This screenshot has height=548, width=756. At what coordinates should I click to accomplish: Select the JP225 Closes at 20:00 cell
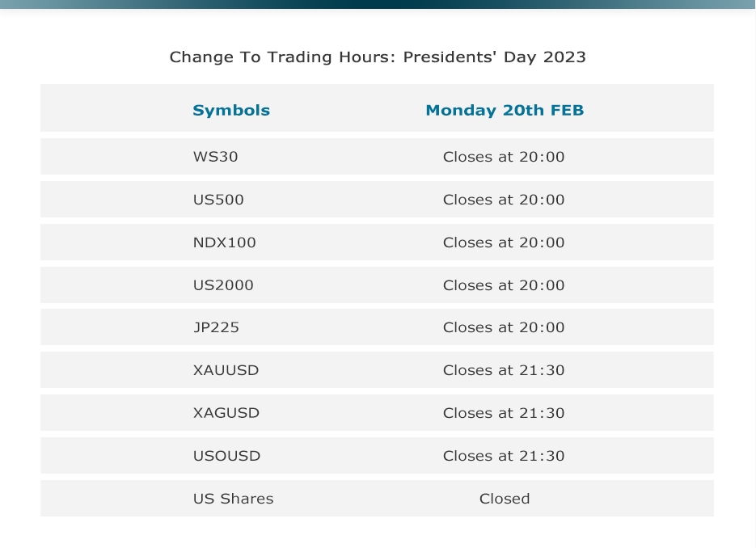[x=504, y=327]
